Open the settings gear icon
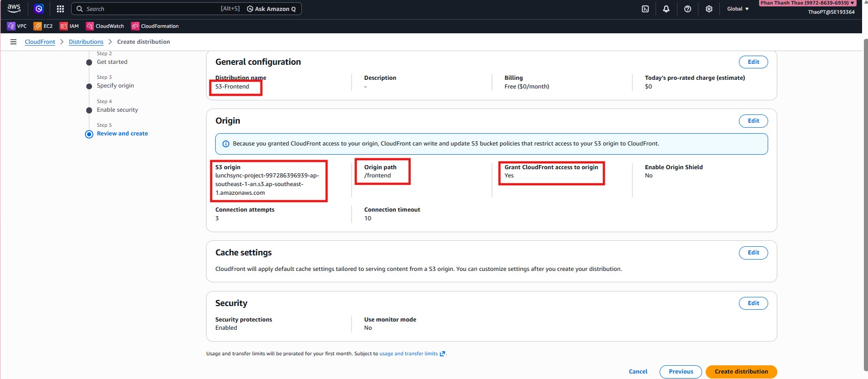The height and width of the screenshot is (379, 868). pos(709,9)
